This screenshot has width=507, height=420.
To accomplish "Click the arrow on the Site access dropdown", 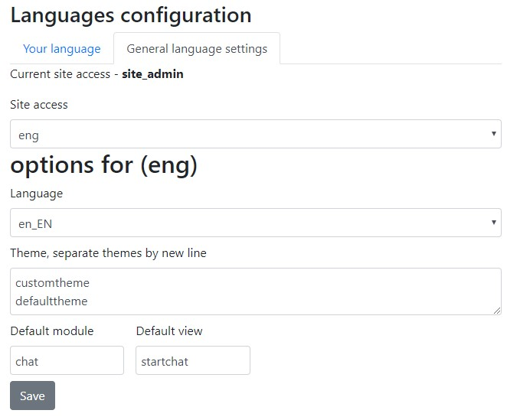I will click(494, 133).
